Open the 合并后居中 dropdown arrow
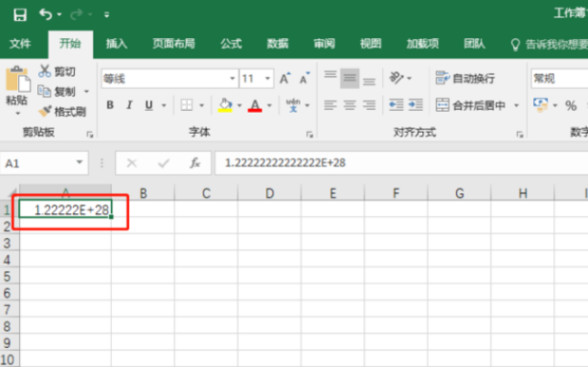The image size is (588, 367). point(516,105)
